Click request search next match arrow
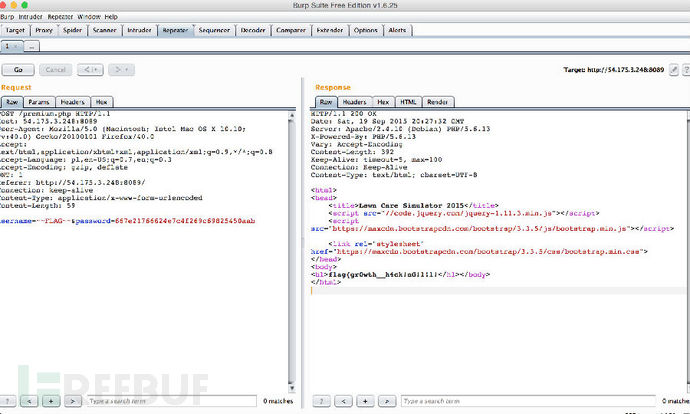The width and height of the screenshot is (690, 414). coord(73,401)
